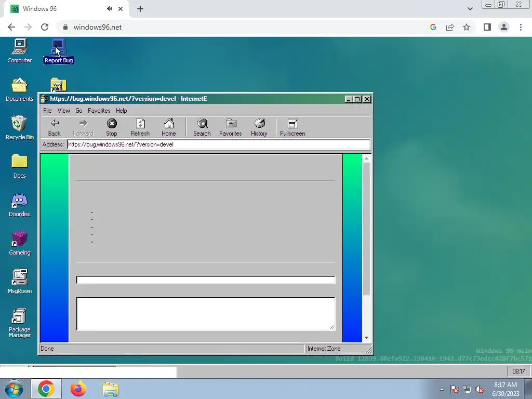Open the Help menu in InternetE
Viewport: 532px width, 399px height.
click(121, 111)
